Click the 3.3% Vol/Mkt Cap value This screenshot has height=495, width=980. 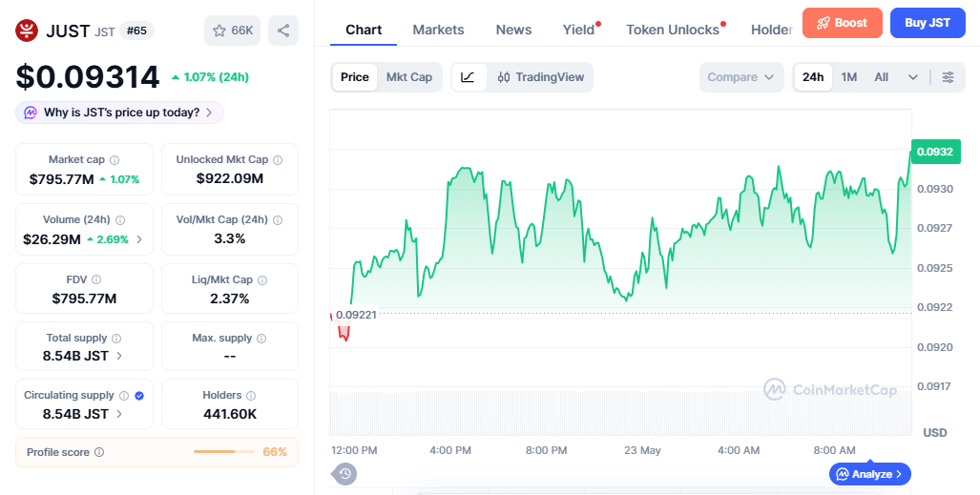click(x=230, y=238)
